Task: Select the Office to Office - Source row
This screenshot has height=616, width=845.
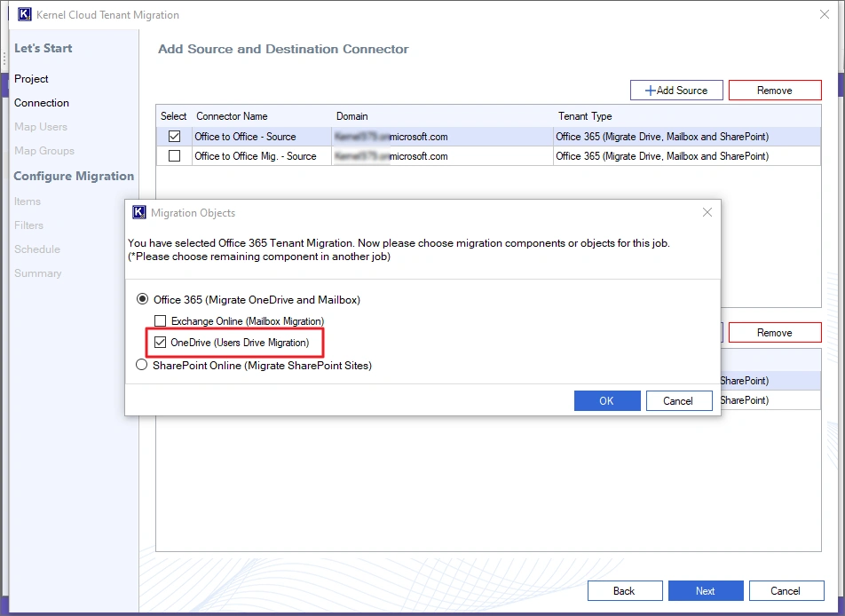Action: (355, 136)
